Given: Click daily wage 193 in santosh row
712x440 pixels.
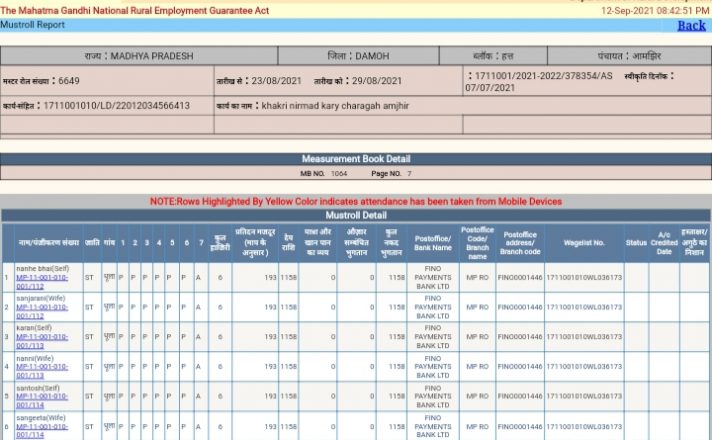Looking at the screenshot, I should pos(271,396).
